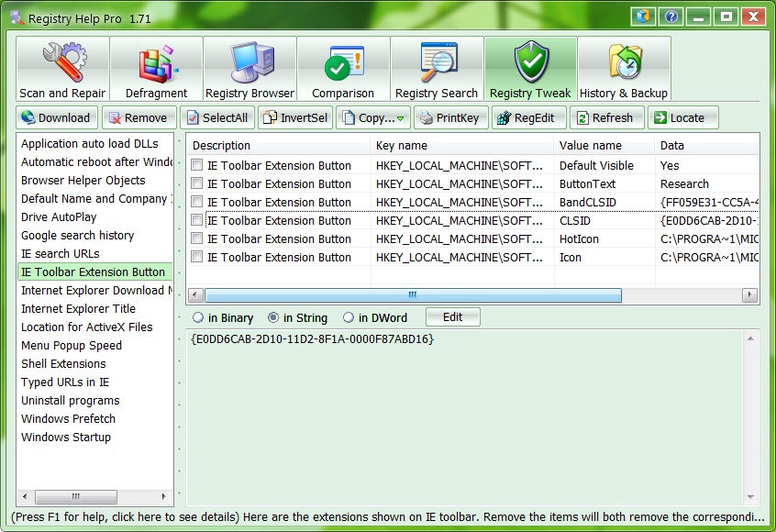Open the Registry Tweak section

coord(530,69)
